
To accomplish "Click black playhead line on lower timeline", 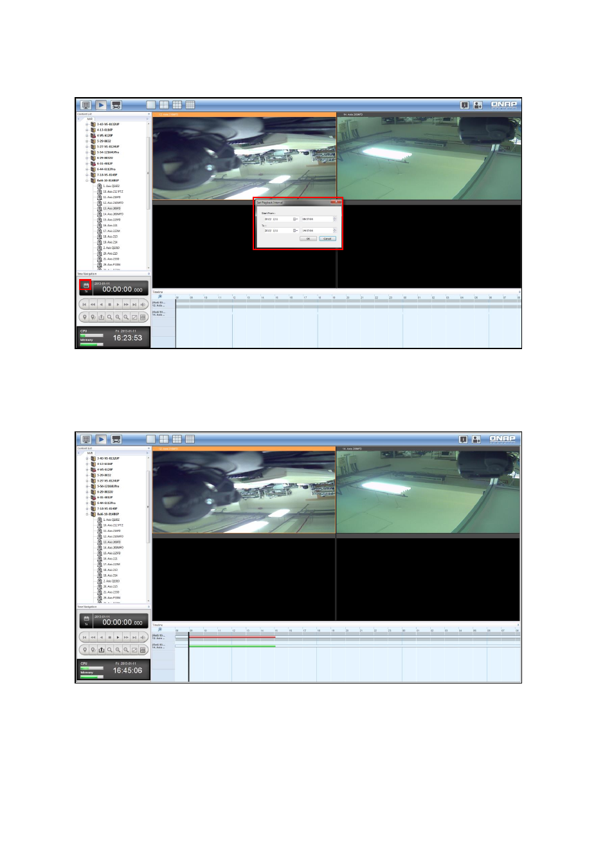I will 188,656.
